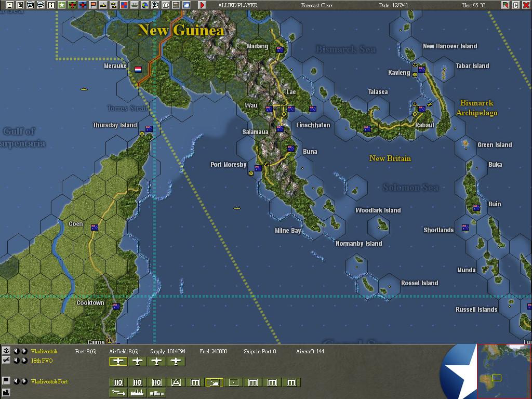Click the Australian flag at Buin

[476, 208]
